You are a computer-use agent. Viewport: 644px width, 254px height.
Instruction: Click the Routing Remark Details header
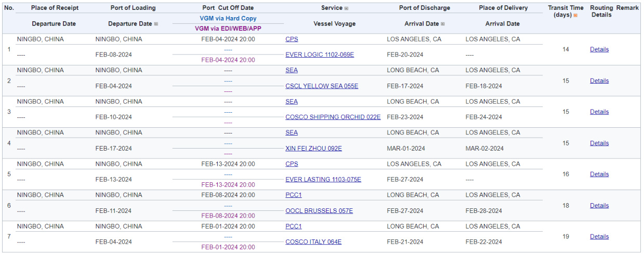[614, 11]
